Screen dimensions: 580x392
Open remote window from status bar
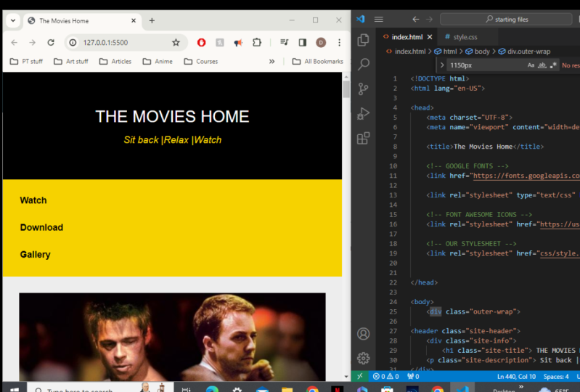point(359,377)
